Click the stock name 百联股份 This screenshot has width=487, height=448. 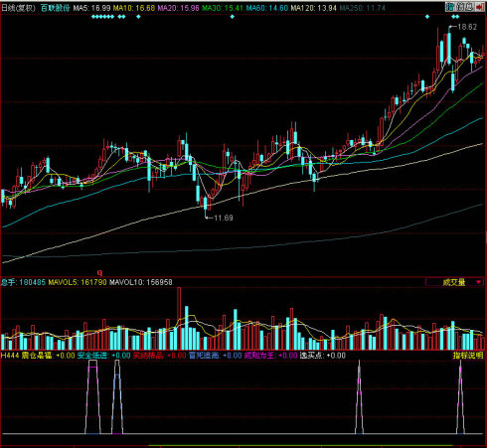(x=55, y=8)
